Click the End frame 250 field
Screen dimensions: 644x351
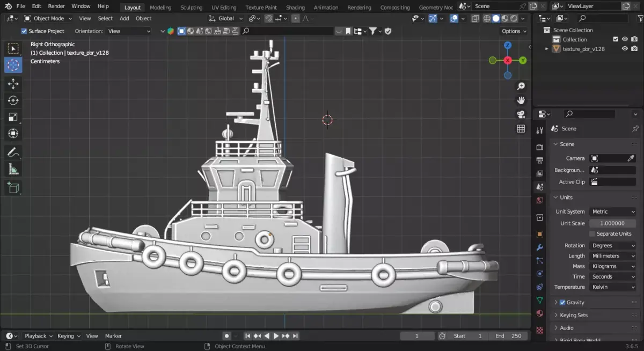509,336
